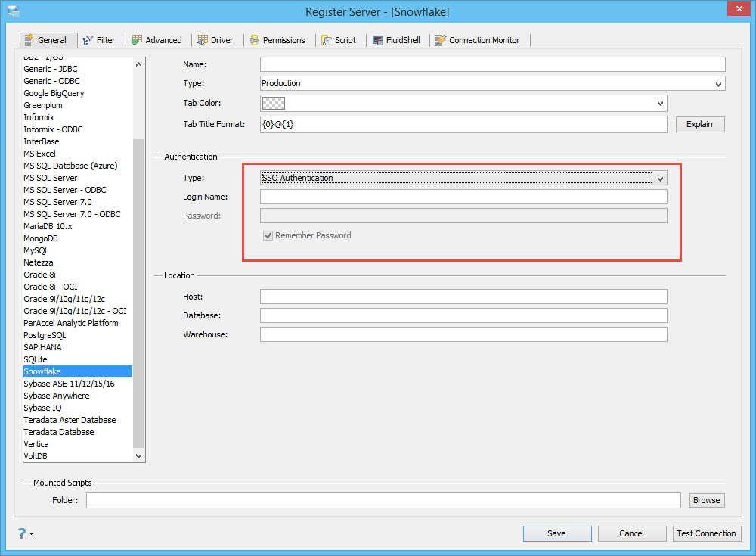The width and height of the screenshot is (756, 556).
Task: Select MS SQL Server 7.0 - ODBC entry
Action: click(78, 214)
